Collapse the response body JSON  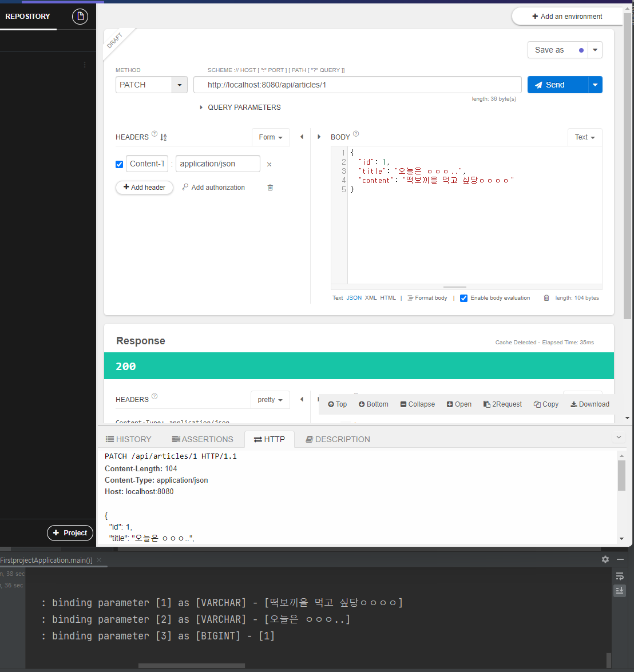418,404
